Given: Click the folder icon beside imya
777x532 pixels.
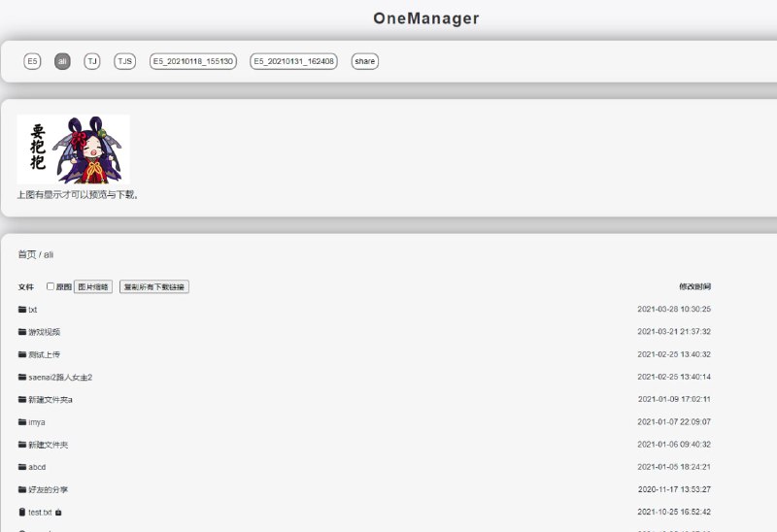Looking at the screenshot, I should pos(22,422).
